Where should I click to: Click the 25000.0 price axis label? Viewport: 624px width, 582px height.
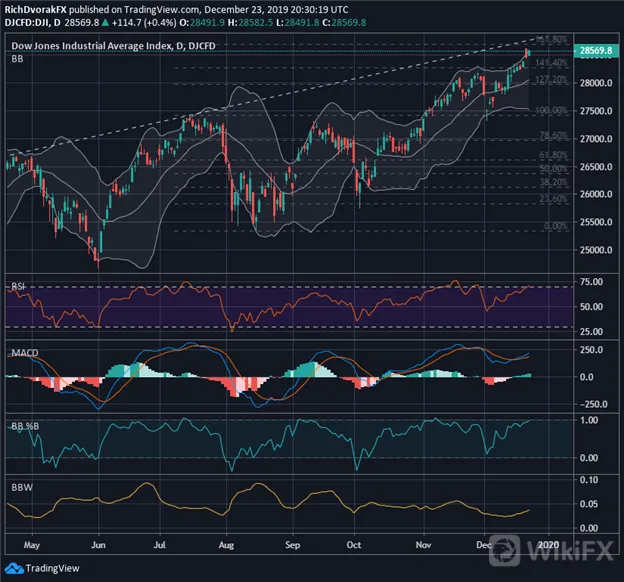[x=596, y=250]
